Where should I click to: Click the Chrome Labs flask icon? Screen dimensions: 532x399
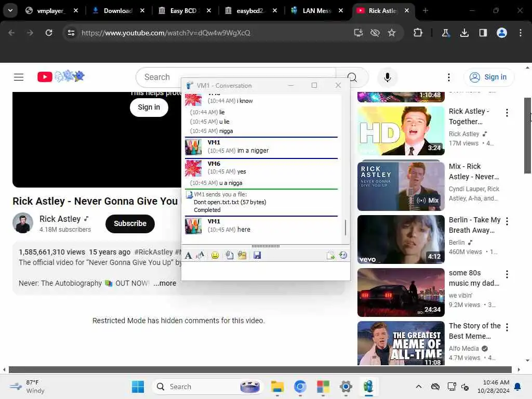(x=445, y=33)
